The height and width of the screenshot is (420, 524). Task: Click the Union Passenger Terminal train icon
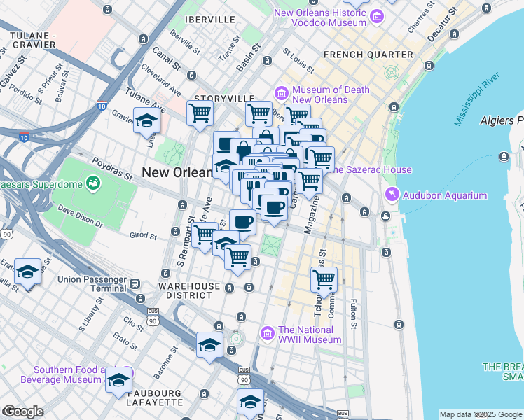coord(135,283)
